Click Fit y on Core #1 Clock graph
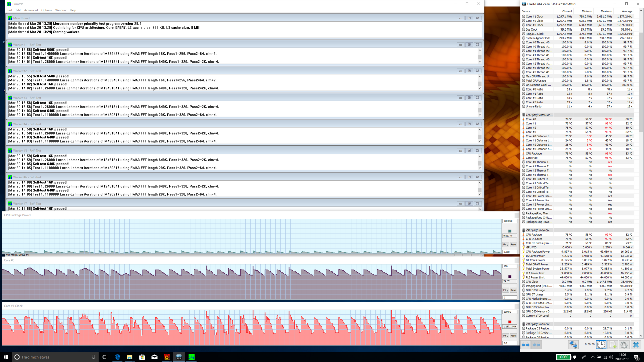644x362 pixels. pyautogui.click(x=505, y=336)
